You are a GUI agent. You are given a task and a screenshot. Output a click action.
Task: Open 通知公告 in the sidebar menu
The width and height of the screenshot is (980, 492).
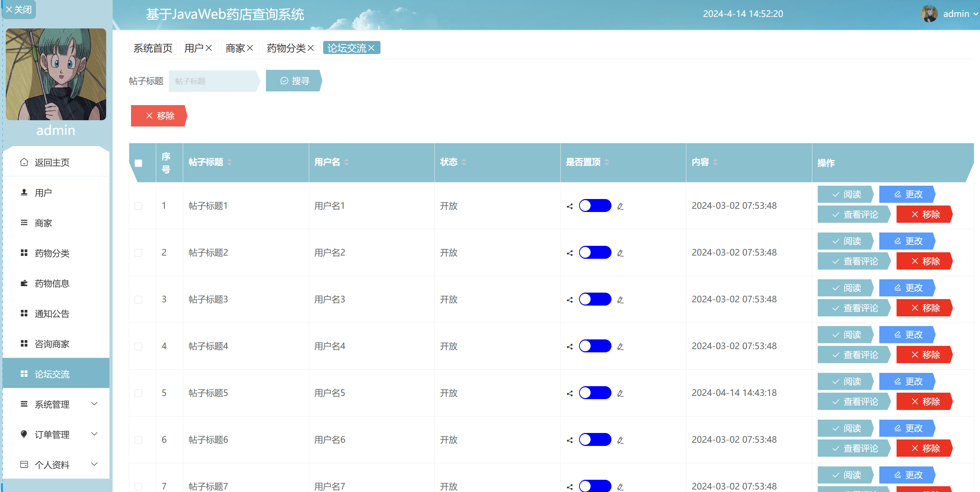(x=52, y=313)
